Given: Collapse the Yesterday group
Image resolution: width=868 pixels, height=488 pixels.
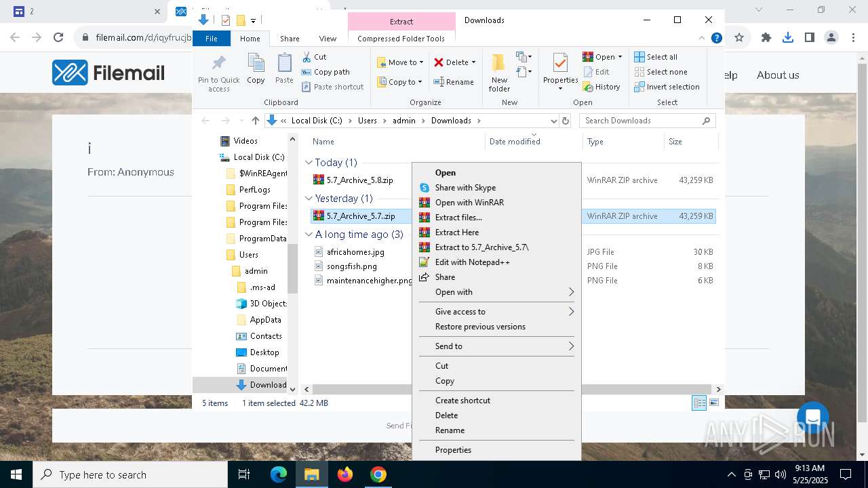Looking at the screenshot, I should [309, 199].
